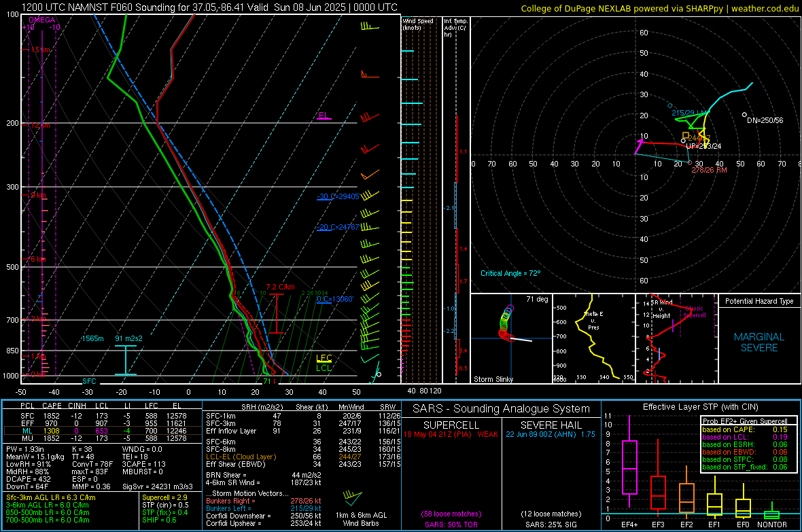Image resolution: width=802 pixels, height=532 pixels.
Task: Select the SFC-1km SRH row
Action: [x=302, y=416]
